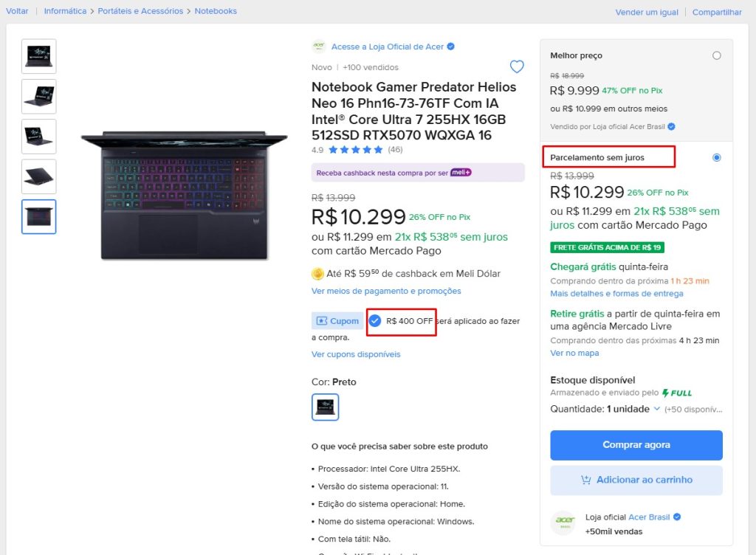Add product to favorites with heart icon
This screenshot has height=555, width=756.
coord(517,67)
